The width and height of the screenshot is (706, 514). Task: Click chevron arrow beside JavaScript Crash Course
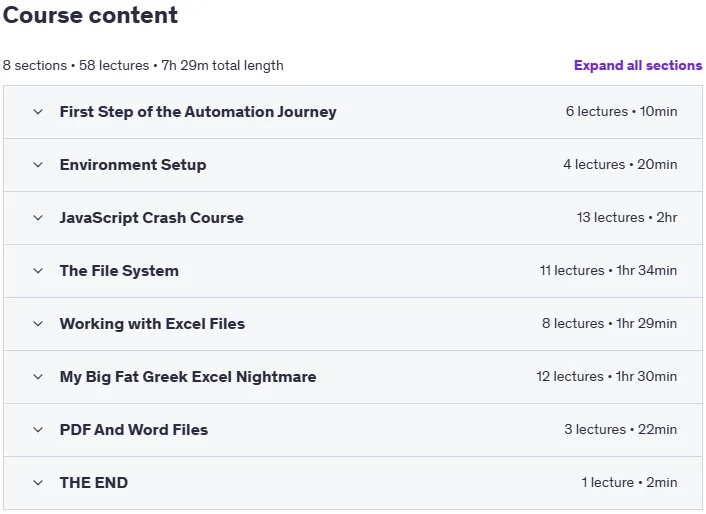click(x=38, y=218)
